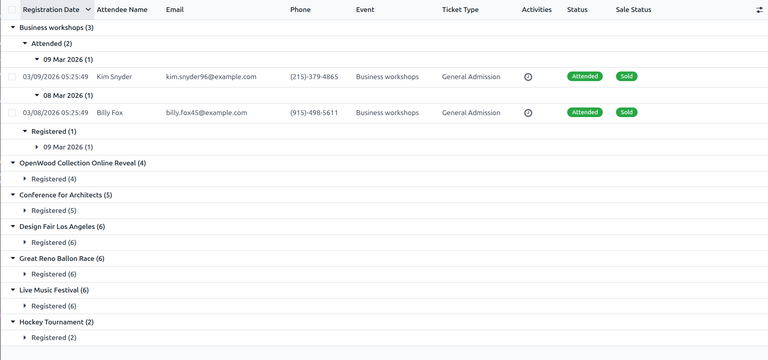
Task: Sort by Event column header
Action: [x=365, y=10]
